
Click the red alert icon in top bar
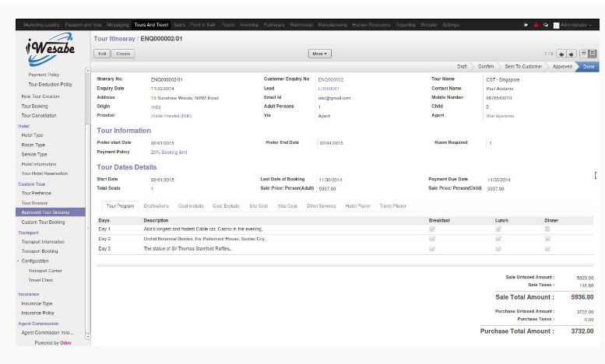536,25
